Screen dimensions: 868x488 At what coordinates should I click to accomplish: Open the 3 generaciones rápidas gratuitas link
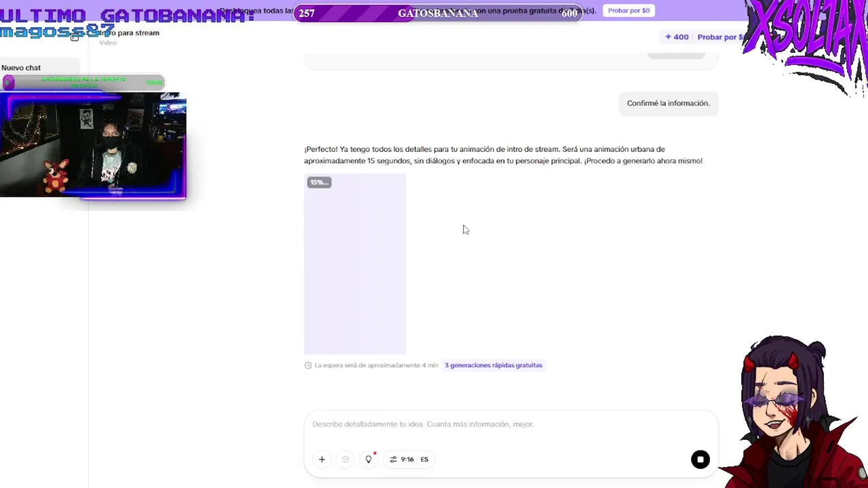click(494, 365)
